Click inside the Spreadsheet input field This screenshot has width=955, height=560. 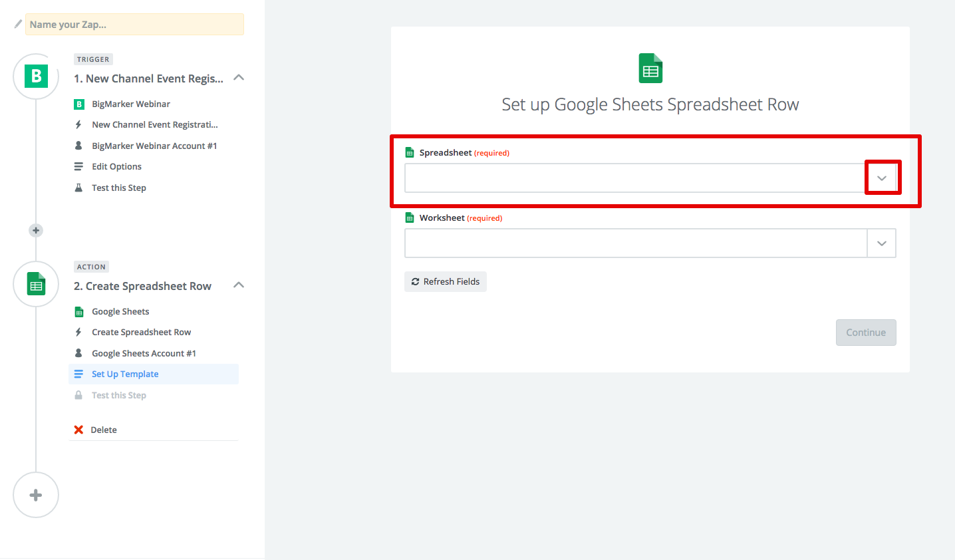click(x=636, y=178)
